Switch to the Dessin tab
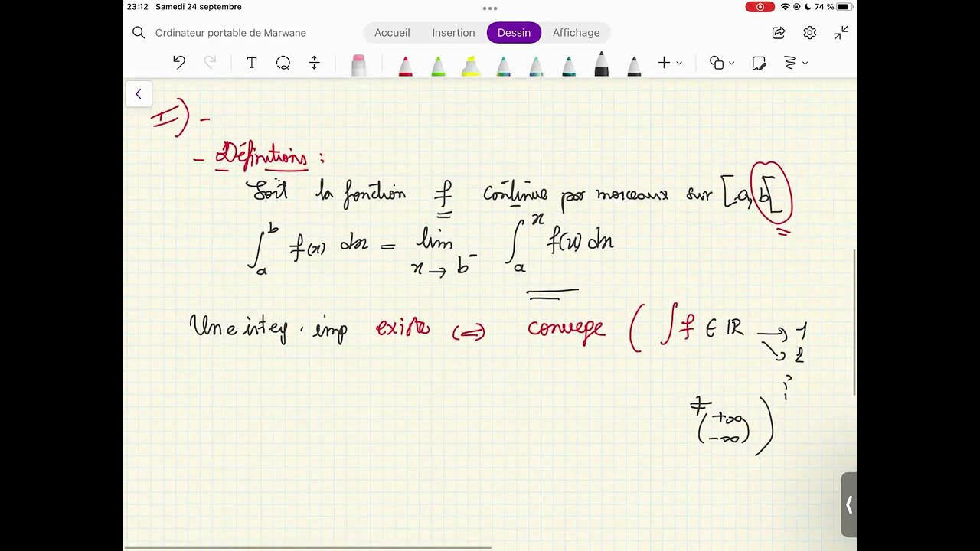980x551 pixels. [x=514, y=33]
